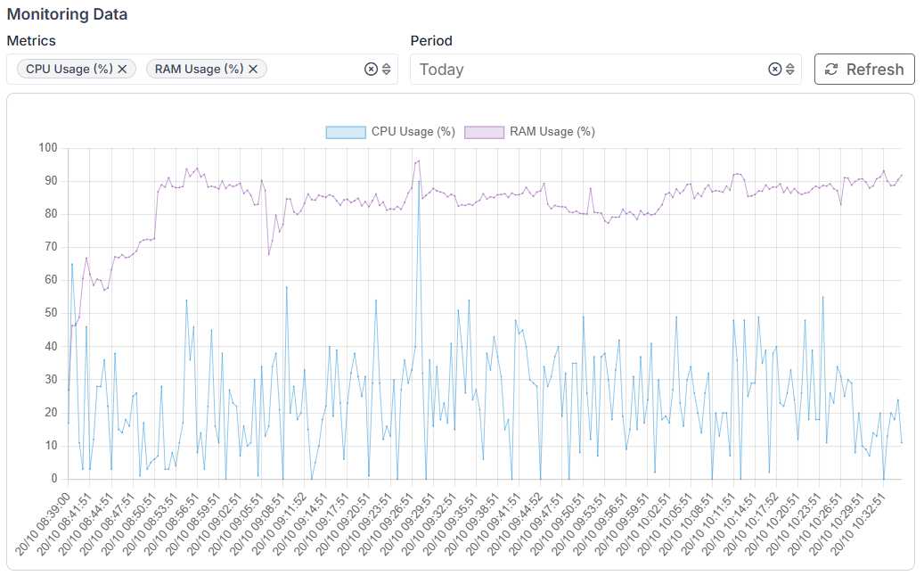
Task: Clear the Period selection with circled X
Action: point(774,70)
